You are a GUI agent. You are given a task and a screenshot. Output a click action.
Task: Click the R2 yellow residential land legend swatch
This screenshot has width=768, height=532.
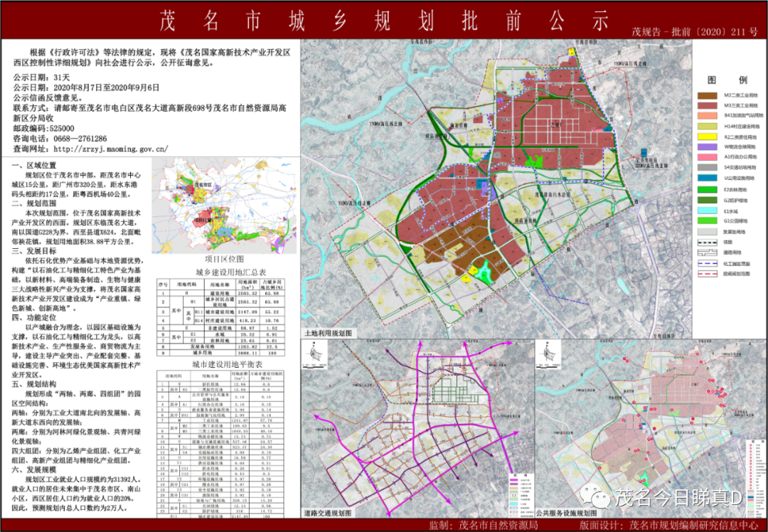coord(708,136)
